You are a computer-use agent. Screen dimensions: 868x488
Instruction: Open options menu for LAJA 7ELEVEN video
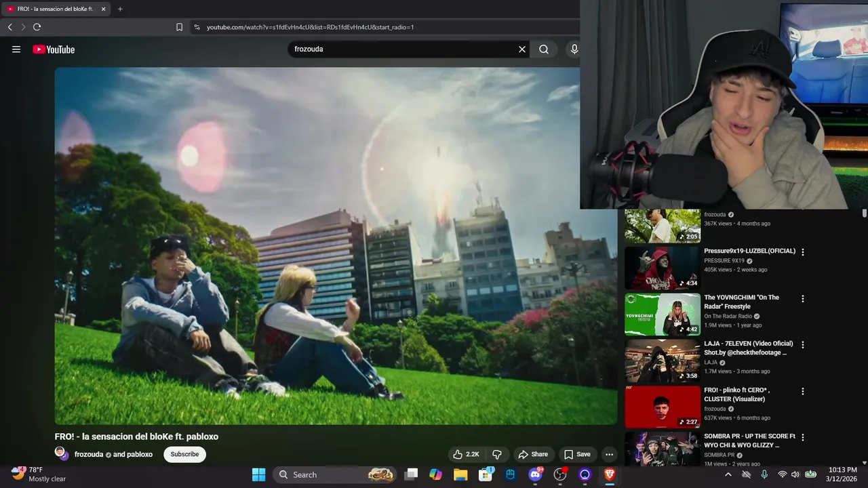click(803, 344)
